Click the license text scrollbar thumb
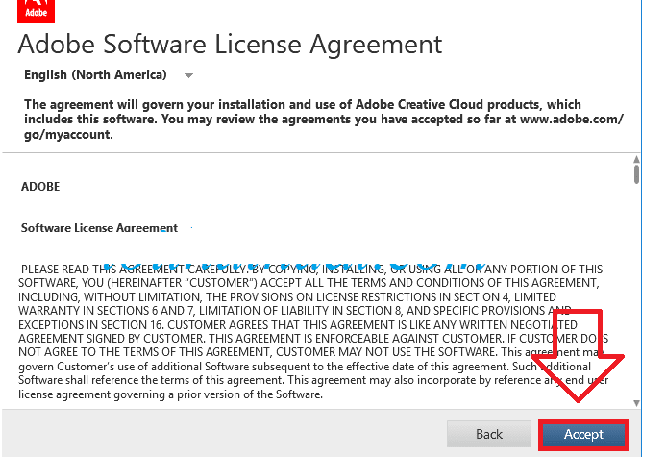645x462 pixels. (636, 175)
